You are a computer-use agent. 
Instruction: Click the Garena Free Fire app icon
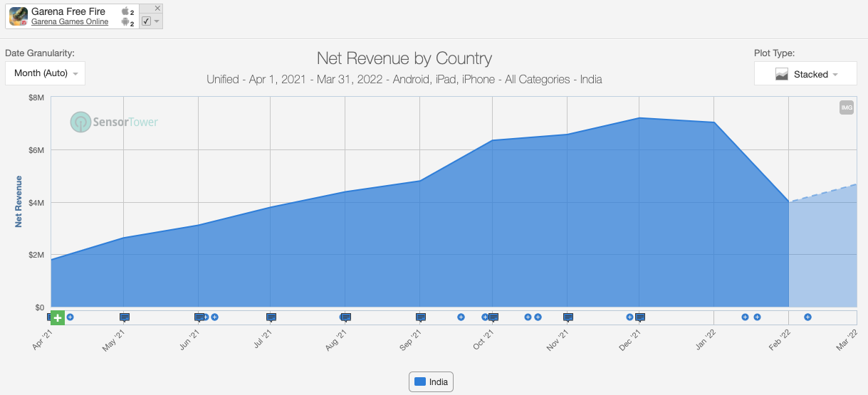pos(18,16)
